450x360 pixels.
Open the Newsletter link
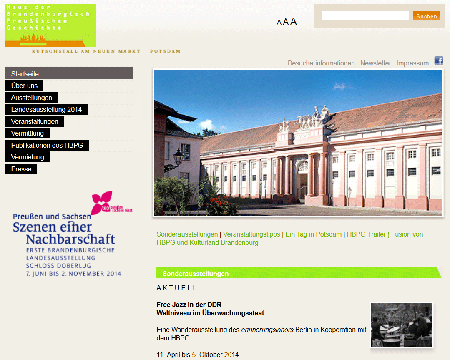pyautogui.click(x=375, y=63)
